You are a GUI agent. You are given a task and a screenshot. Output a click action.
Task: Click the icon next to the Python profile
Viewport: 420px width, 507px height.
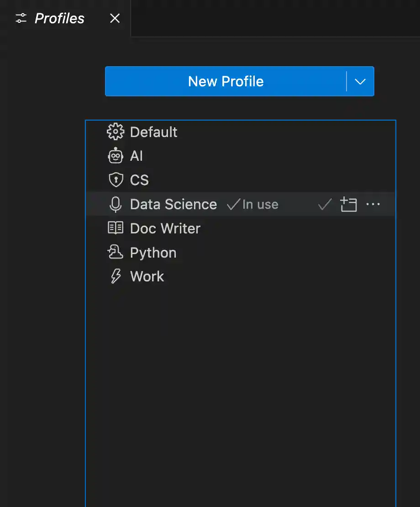point(115,252)
